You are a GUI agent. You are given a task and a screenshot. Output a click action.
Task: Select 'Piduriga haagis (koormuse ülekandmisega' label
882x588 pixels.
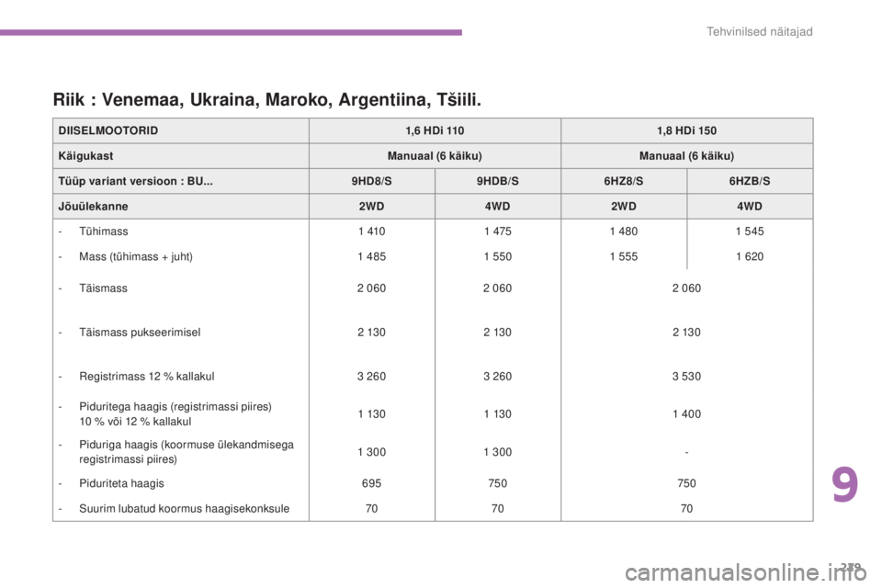pyautogui.click(x=187, y=445)
